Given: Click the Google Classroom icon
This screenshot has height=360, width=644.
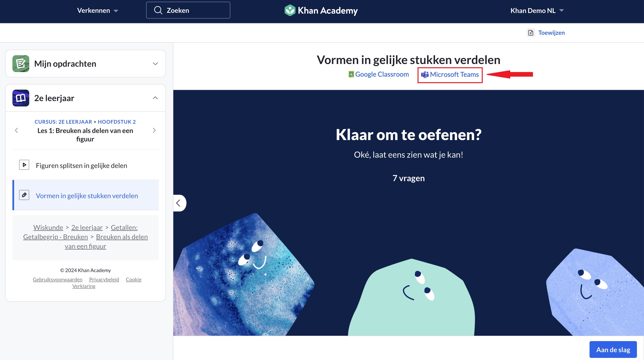Looking at the screenshot, I should [351, 75].
